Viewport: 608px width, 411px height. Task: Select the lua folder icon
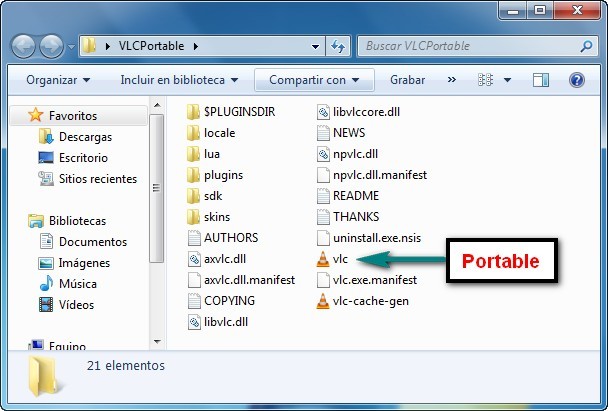click(193, 154)
